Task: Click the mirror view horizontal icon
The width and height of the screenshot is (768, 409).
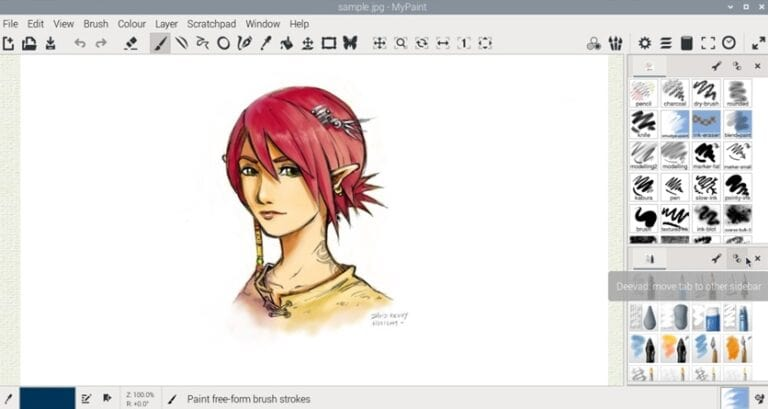Action: 443,43
